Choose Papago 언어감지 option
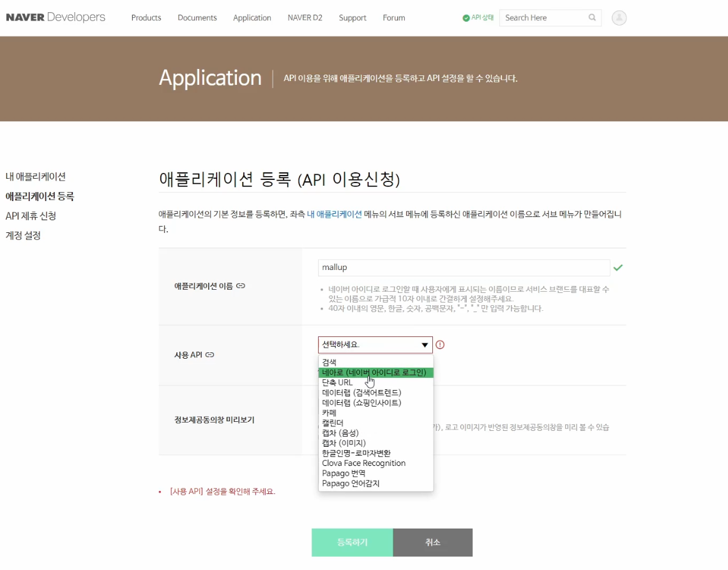This screenshot has height=570, width=728. 375,484
